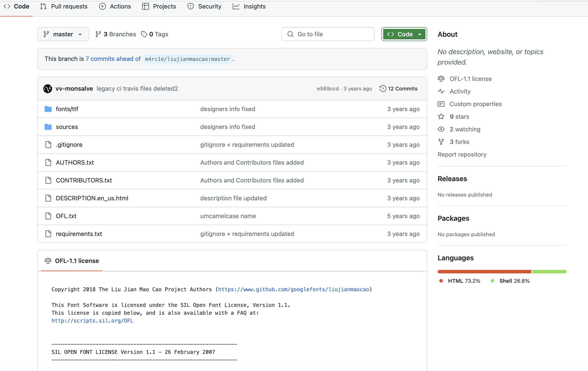Open the scripts.sil.org/OFL link

pos(92,321)
